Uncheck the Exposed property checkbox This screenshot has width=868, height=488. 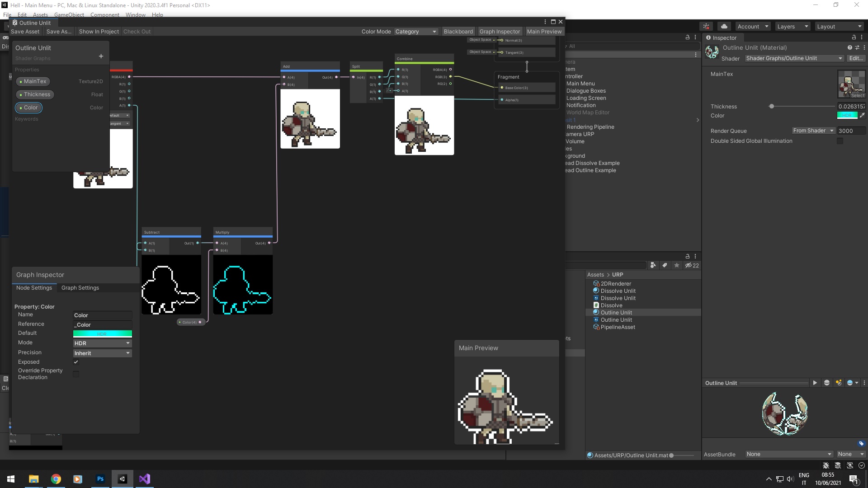pos(75,362)
